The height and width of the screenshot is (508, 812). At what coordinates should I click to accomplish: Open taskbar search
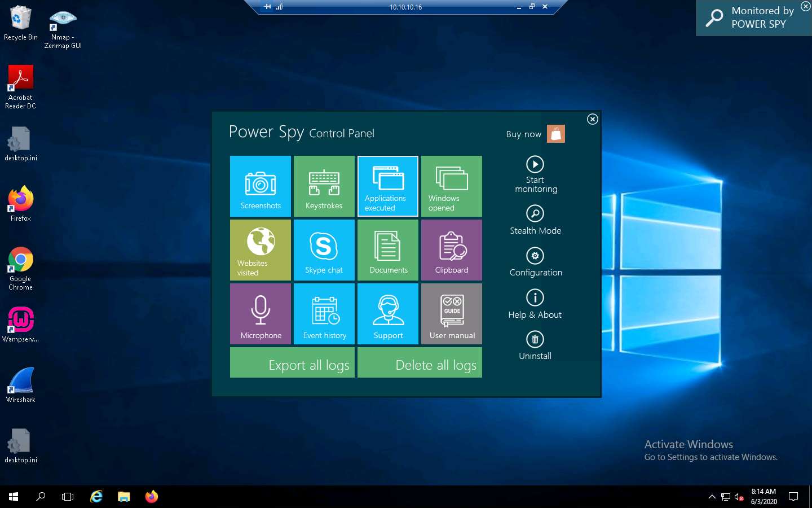coord(41,497)
